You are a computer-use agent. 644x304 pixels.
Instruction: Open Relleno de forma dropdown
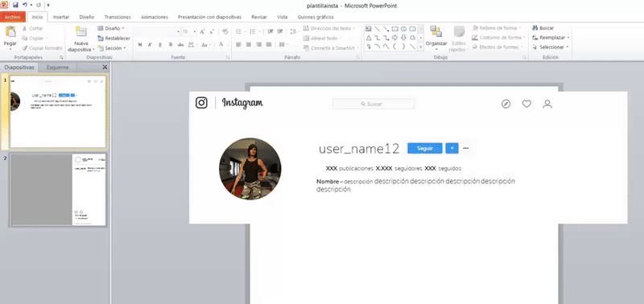pyautogui.click(x=497, y=28)
